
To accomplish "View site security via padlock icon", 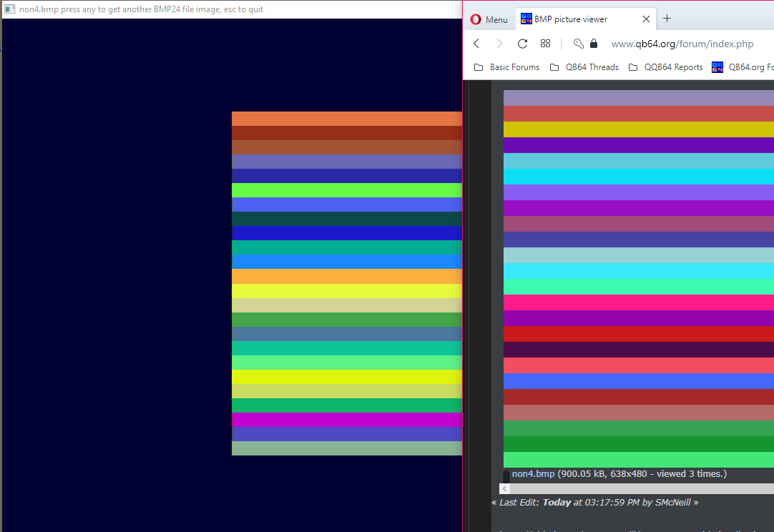I will (593, 44).
